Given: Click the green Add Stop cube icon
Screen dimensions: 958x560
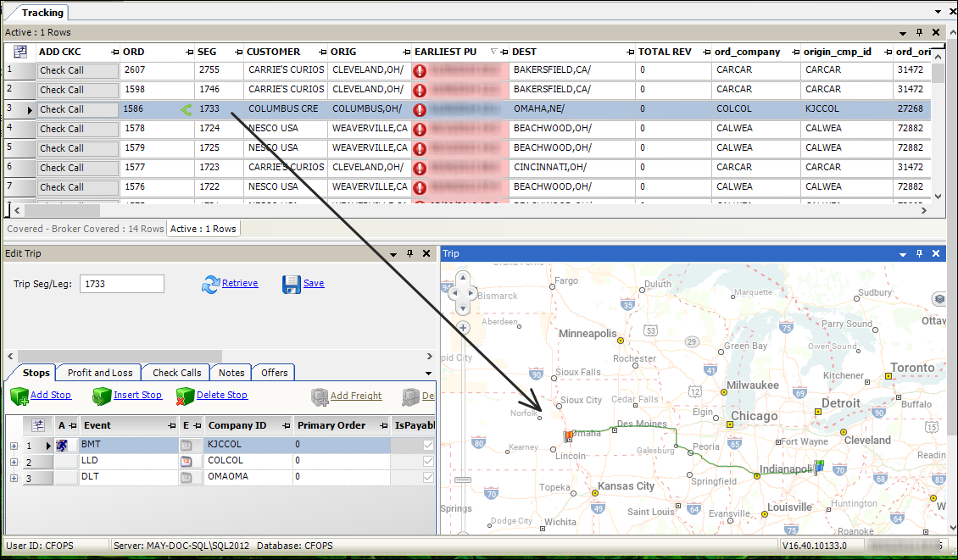Looking at the screenshot, I should tap(19, 396).
